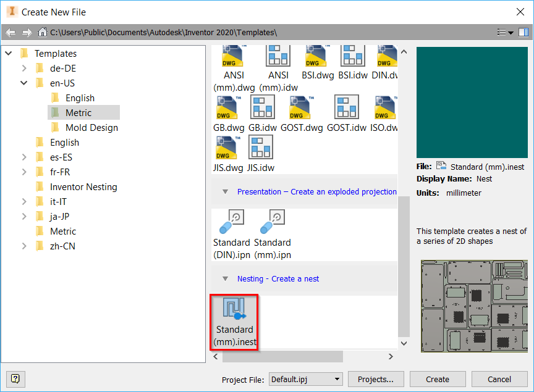The image size is (534, 392).
Task: Close the Create New File dialog
Action: point(520,12)
